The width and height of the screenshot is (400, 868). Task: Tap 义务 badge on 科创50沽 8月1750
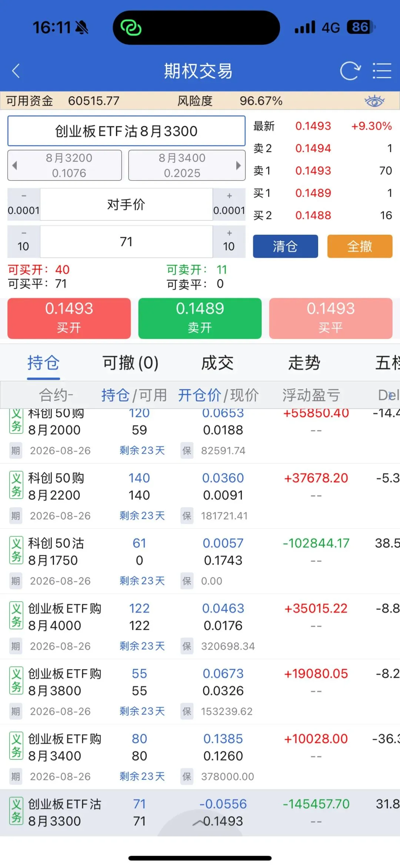16,550
